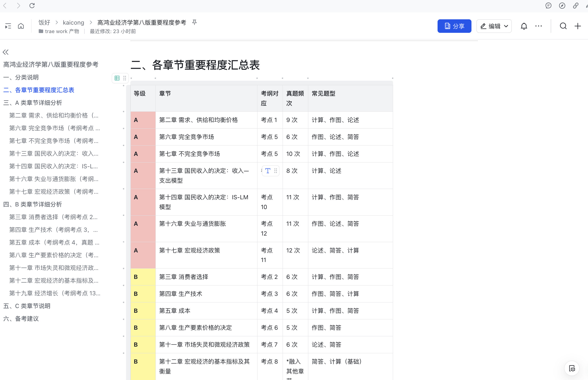Click the compass icon in the top bar
This screenshot has width=588, height=380.
pyautogui.click(x=562, y=6)
